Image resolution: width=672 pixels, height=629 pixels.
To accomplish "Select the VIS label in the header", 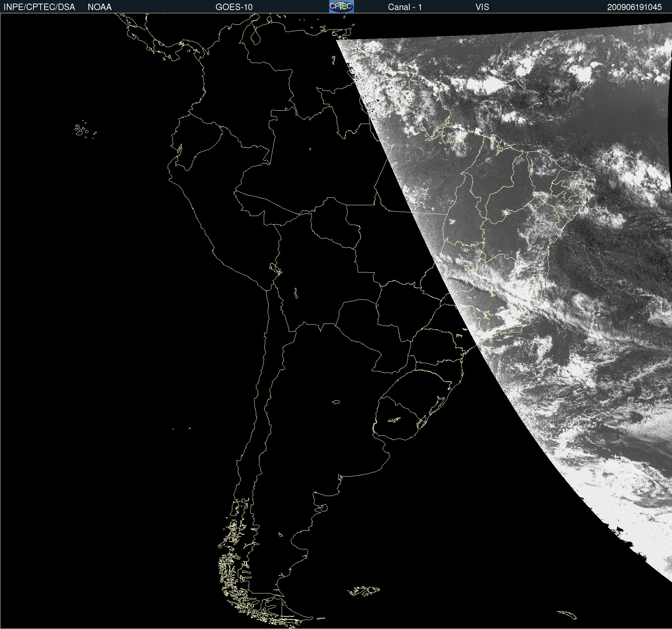I will pos(482,7).
